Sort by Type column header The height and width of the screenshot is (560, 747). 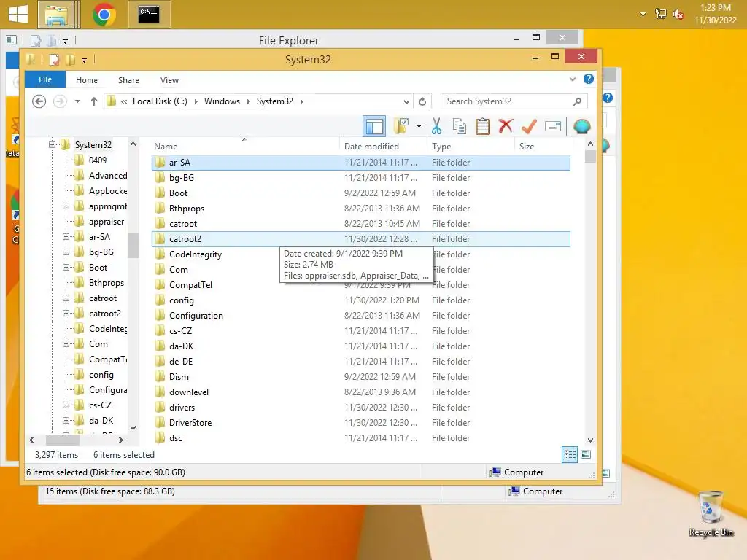(x=471, y=146)
